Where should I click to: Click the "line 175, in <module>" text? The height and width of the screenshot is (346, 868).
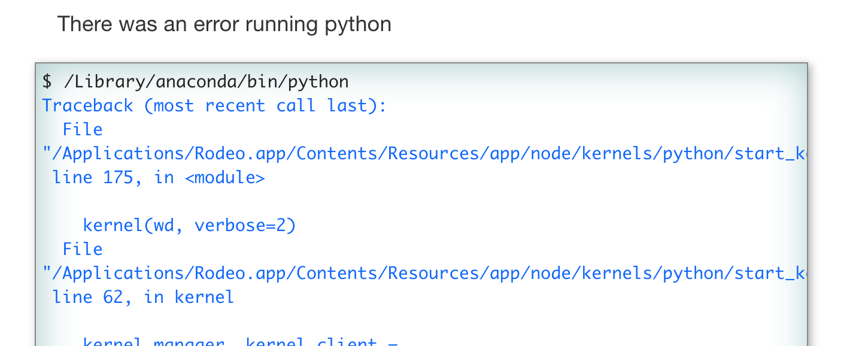(x=159, y=178)
